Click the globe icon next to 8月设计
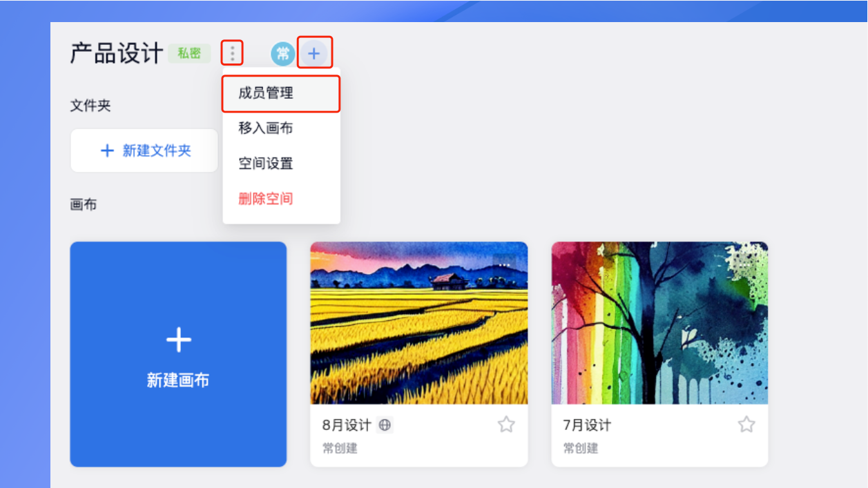 (x=385, y=425)
